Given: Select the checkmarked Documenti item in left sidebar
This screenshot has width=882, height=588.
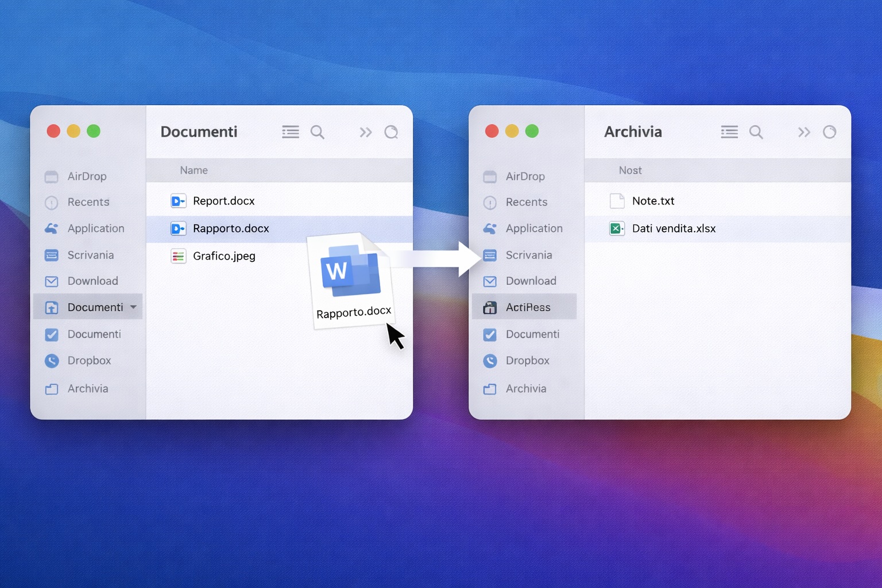Looking at the screenshot, I should pos(94,334).
